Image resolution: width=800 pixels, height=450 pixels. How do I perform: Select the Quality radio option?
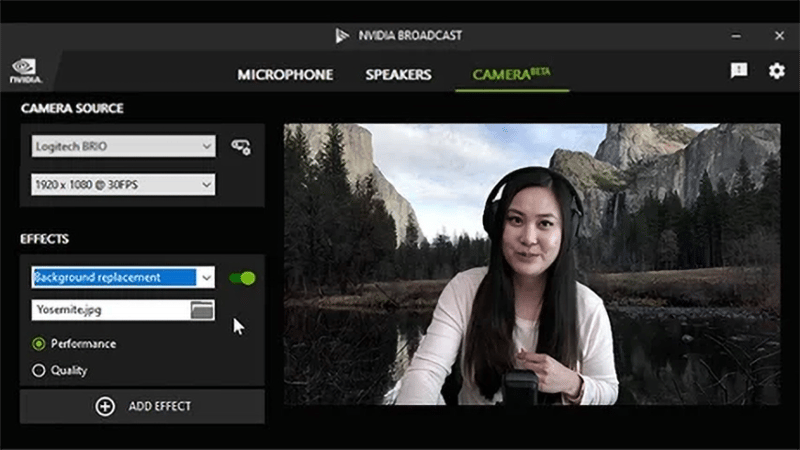click(x=39, y=370)
